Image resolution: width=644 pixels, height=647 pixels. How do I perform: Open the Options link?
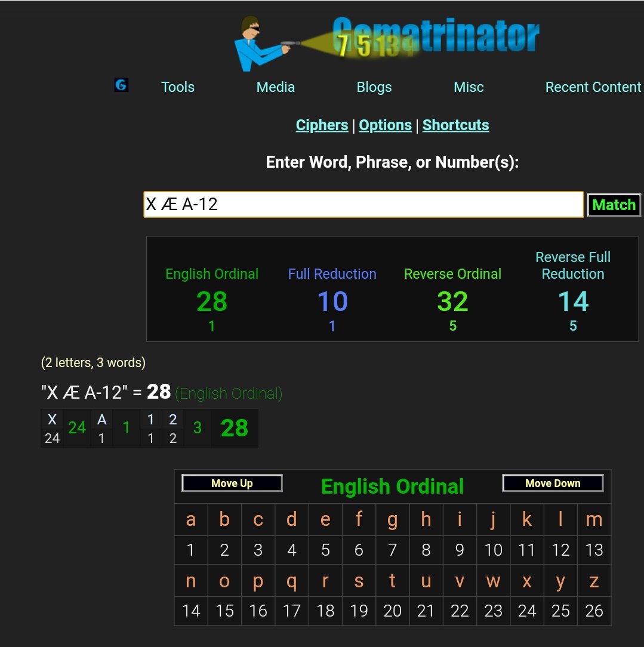[x=386, y=125]
